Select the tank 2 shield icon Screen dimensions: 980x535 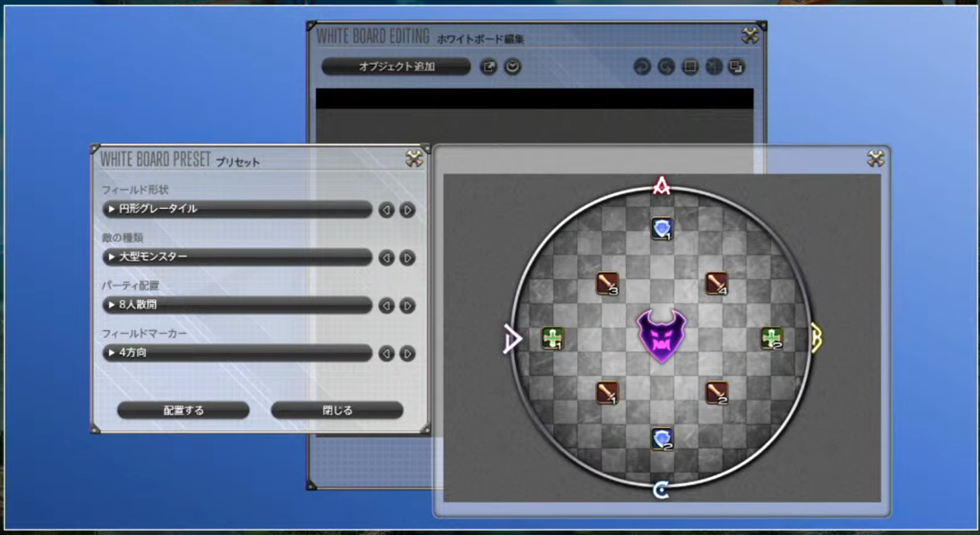click(x=662, y=439)
